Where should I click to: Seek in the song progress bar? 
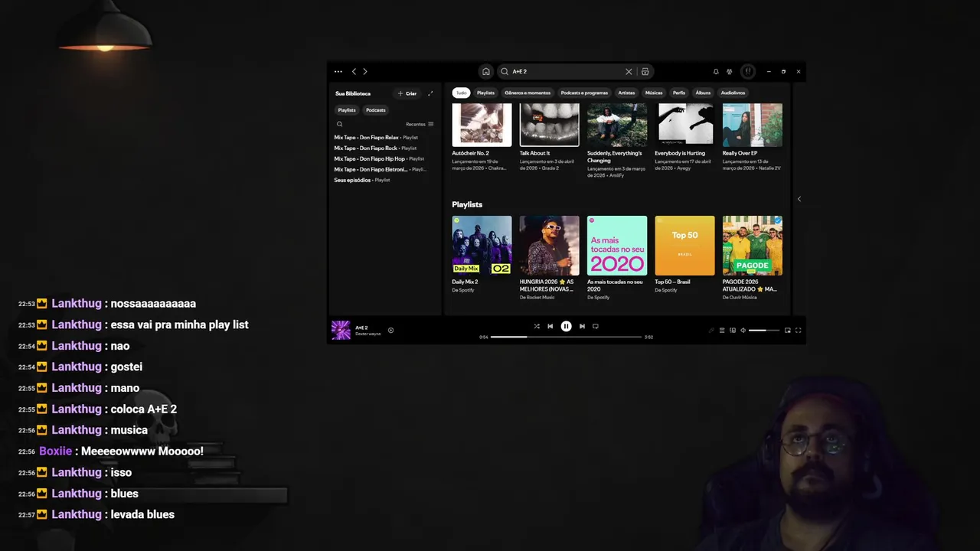[x=566, y=337]
